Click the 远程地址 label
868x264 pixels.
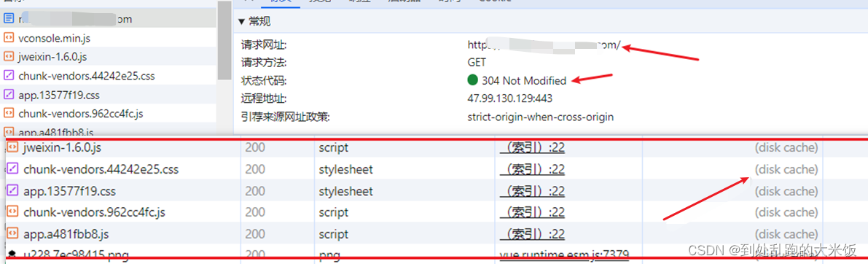click(264, 98)
